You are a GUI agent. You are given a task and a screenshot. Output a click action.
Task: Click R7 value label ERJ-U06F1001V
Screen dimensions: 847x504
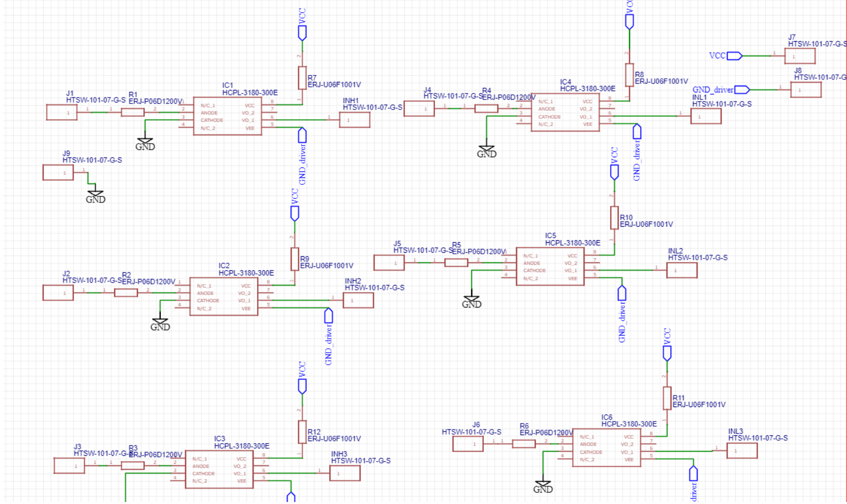334,85
